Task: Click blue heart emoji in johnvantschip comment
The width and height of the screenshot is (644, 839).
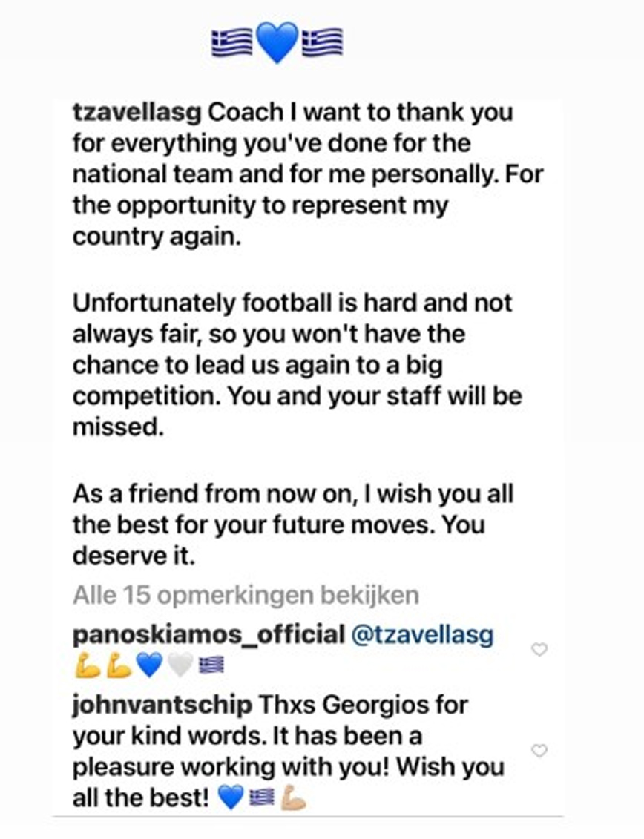Action: (x=231, y=798)
